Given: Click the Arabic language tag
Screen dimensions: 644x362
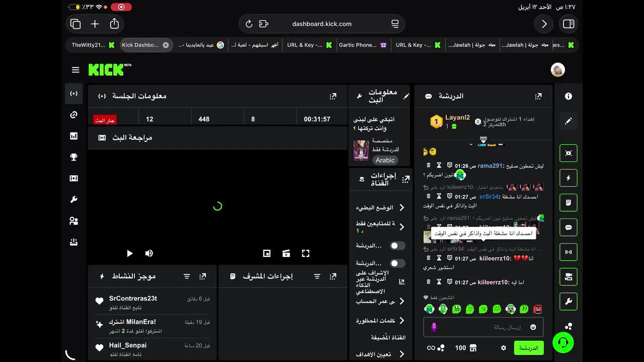Looking at the screenshot, I should coord(385,160).
